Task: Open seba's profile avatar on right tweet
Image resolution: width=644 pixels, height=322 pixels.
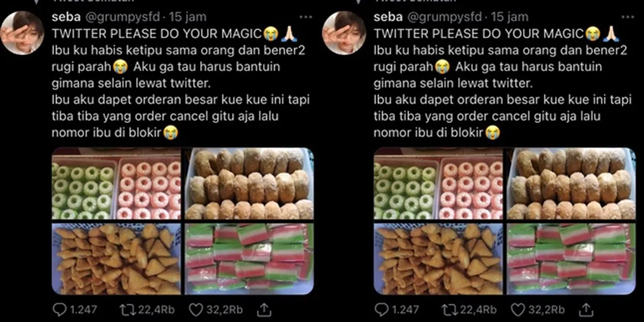Action: 344,33
